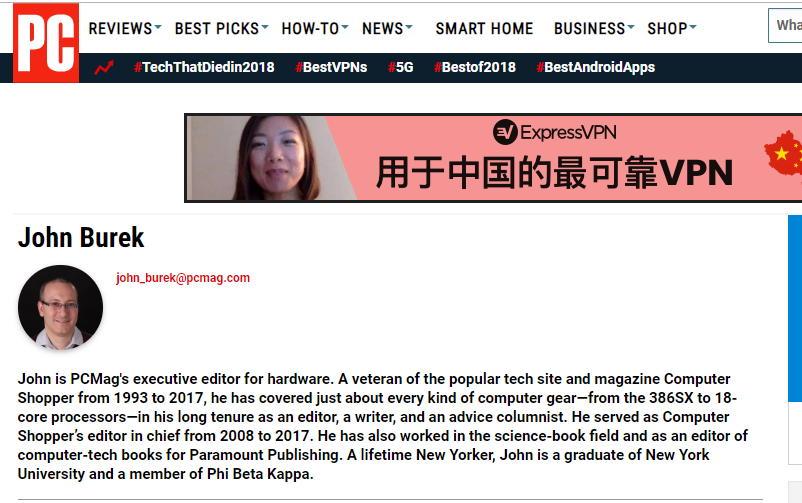Click the john_burek@pcmag.com email link
This screenshot has width=802, height=503.
click(183, 278)
